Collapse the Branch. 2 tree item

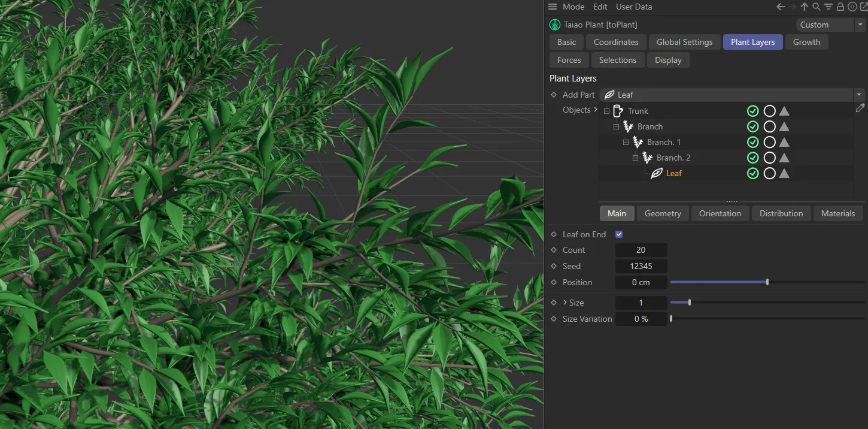coord(635,158)
